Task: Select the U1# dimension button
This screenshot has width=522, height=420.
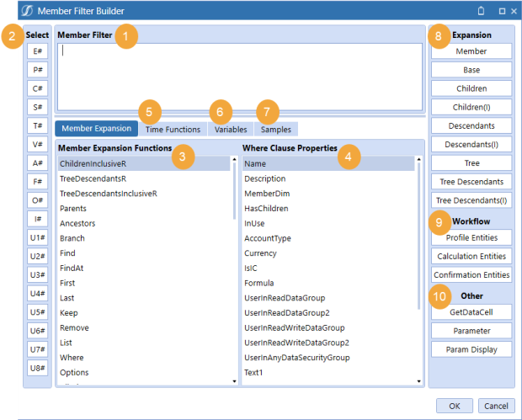Action: click(38, 237)
